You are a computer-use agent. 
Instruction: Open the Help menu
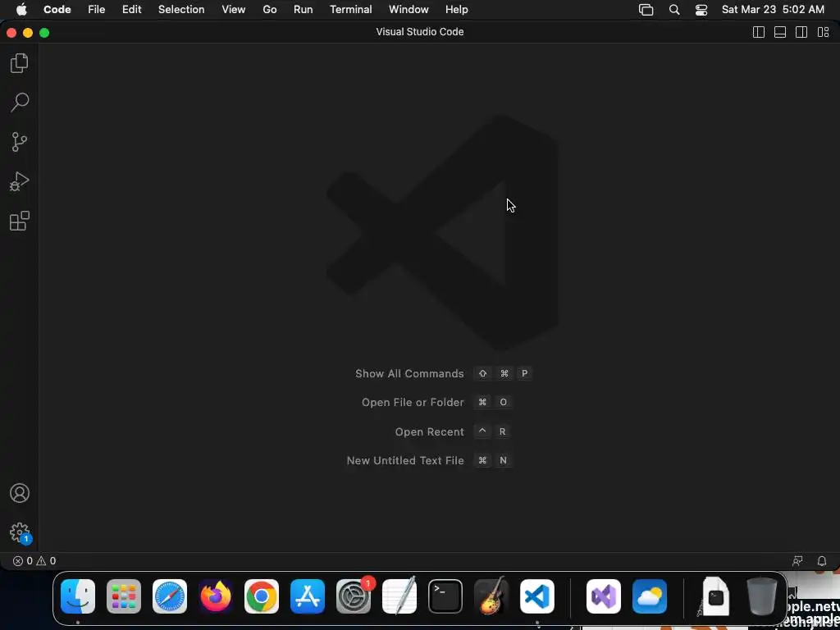(456, 10)
